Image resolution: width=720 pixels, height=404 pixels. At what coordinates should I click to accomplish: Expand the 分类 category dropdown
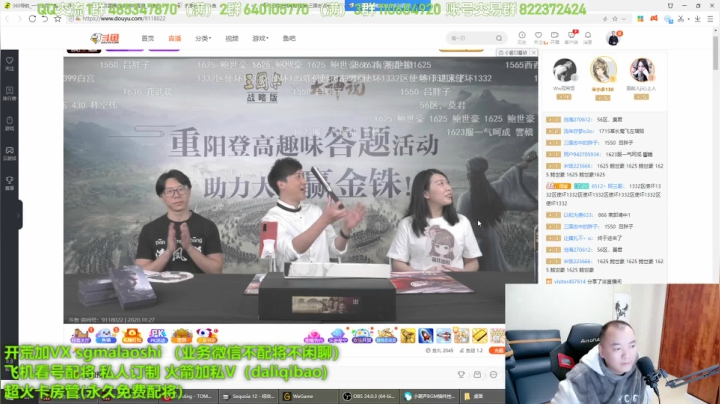click(x=203, y=39)
